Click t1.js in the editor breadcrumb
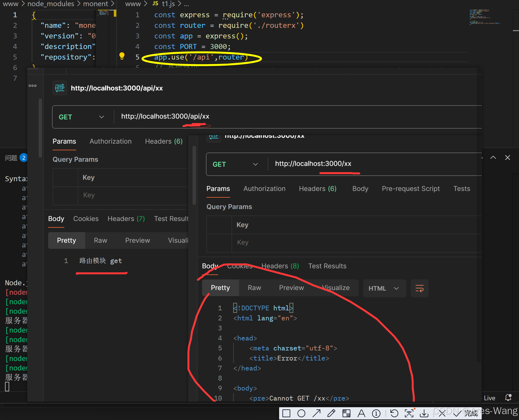Image resolution: width=519 pixels, height=420 pixels. [x=168, y=4]
